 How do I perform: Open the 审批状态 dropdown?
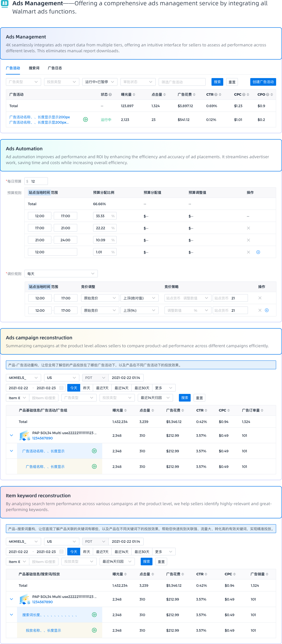[x=138, y=82]
